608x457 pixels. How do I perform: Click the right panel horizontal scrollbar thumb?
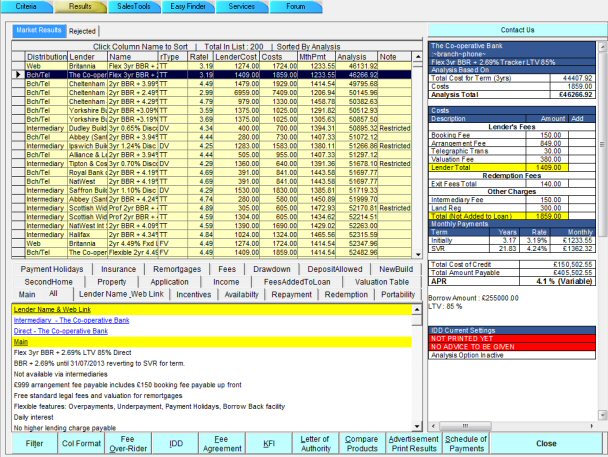pos(466,426)
